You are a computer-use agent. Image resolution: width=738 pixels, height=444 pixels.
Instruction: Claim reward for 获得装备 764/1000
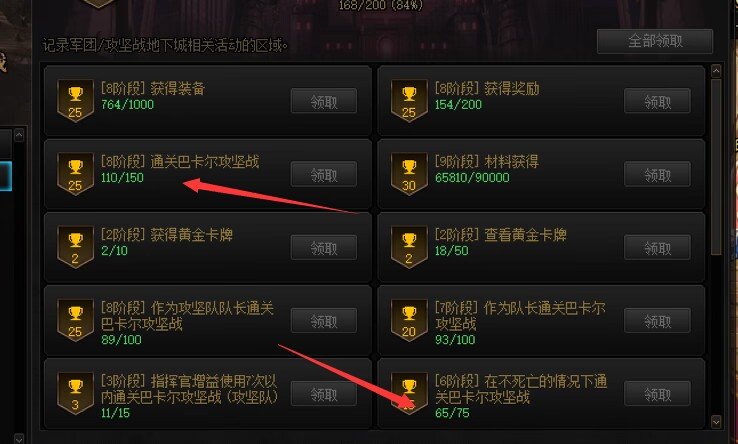[x=324, y=101]
